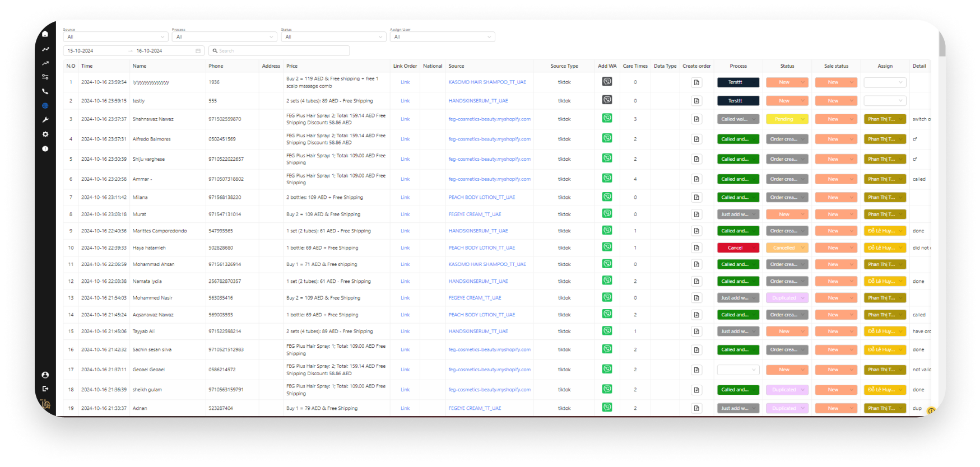The width and height of the screenshot is (980, 467).
Task: Click the Phone column header
Action: coord(216,66)
